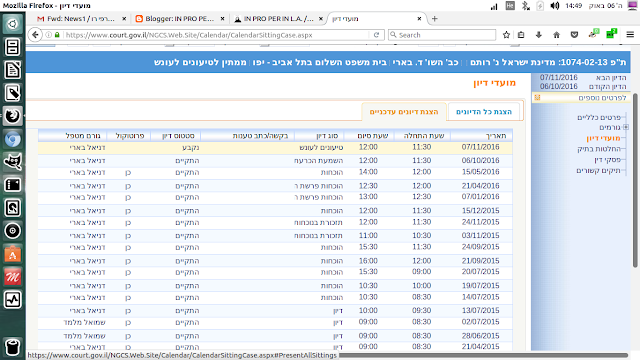The height and width of the screenshot is (360, 640).
Task: Sort by the סטטוס דיון column header
Action: [x=176, y=136]
